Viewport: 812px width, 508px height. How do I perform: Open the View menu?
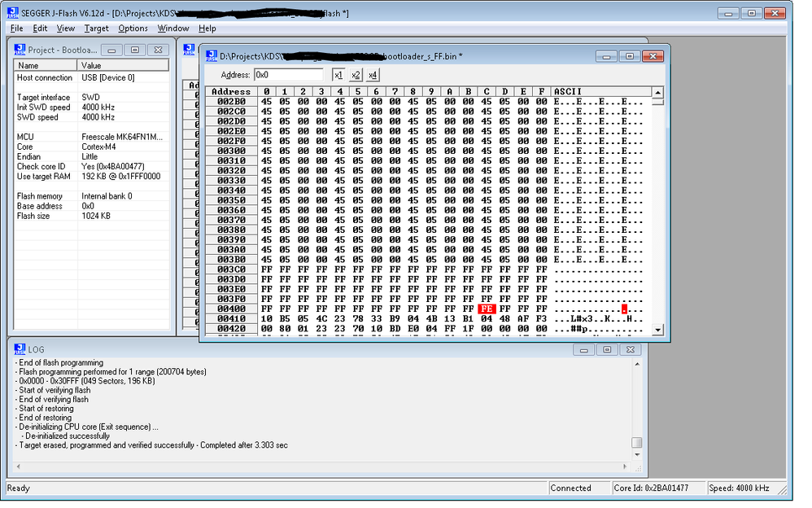(x=66, y=28)
